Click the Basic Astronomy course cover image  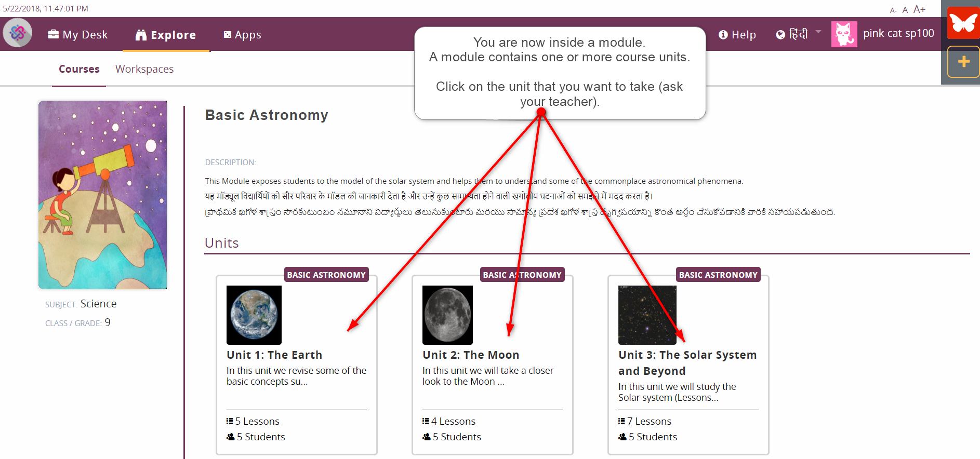coord(103,195)
